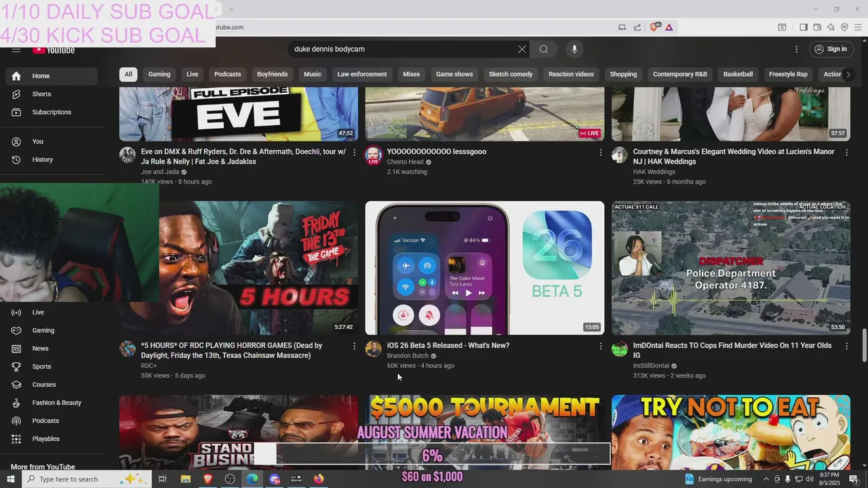The image size is (868, 488).
Task: Click the install app icon in address bar
Action: [x=622, y=27]
